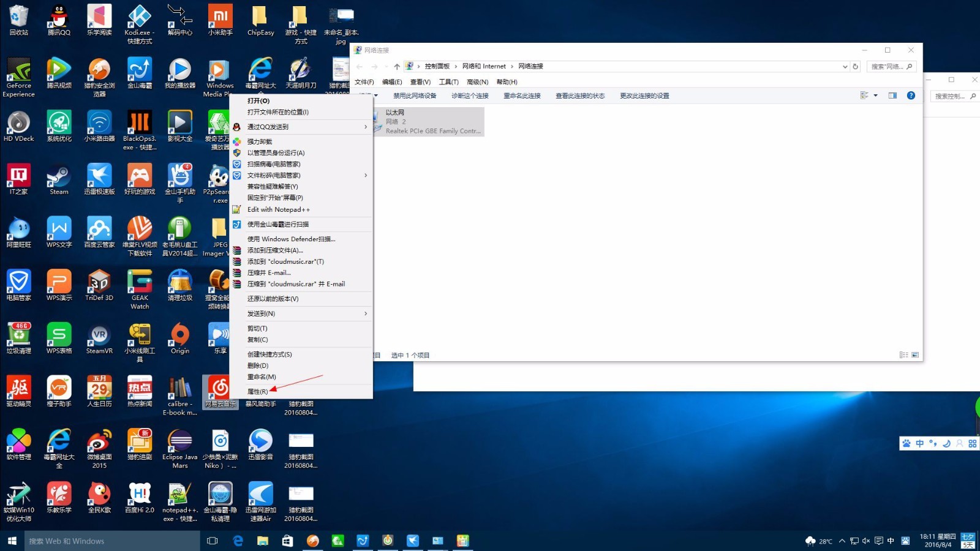Select 创建快捷方式(S) in the context menu
Viewport: 980px width, 551px height.
point(269,354)
